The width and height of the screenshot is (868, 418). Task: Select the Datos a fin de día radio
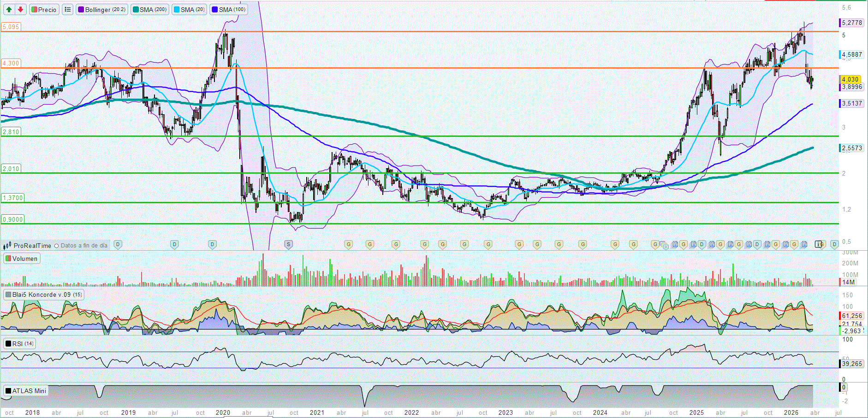(x=57, y=246)
